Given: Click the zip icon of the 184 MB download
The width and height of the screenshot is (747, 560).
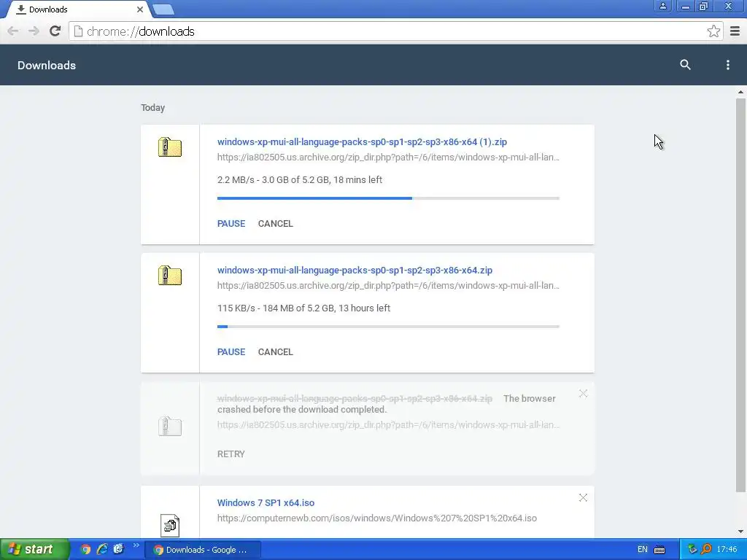Looking at the screenshot, I should (170, 276).
